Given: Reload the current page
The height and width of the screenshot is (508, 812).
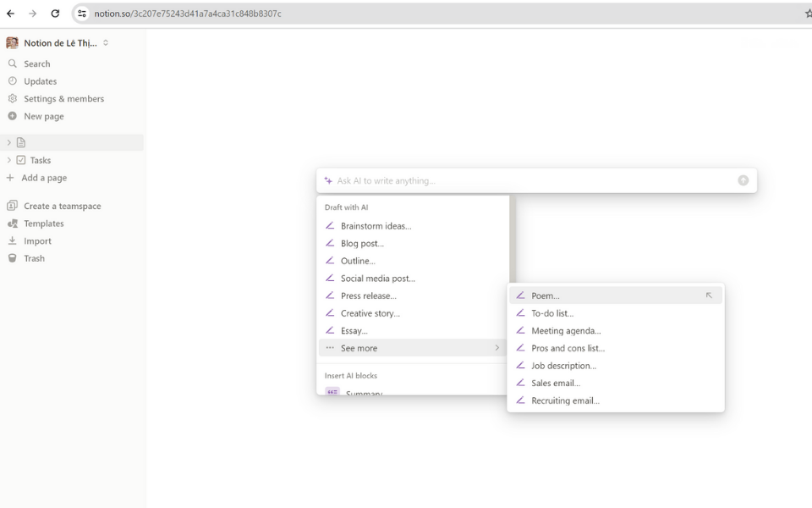Looking at the screenshot, I should [55, 14].
